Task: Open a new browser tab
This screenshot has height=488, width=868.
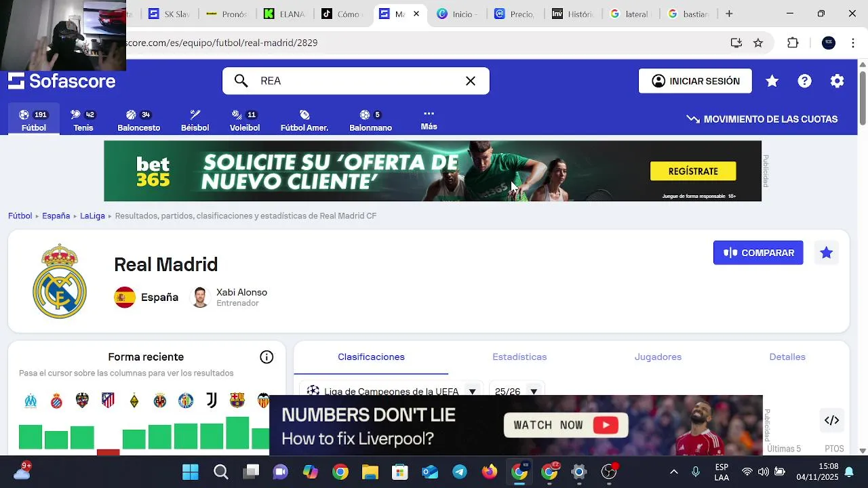Action: coord(729,14)
